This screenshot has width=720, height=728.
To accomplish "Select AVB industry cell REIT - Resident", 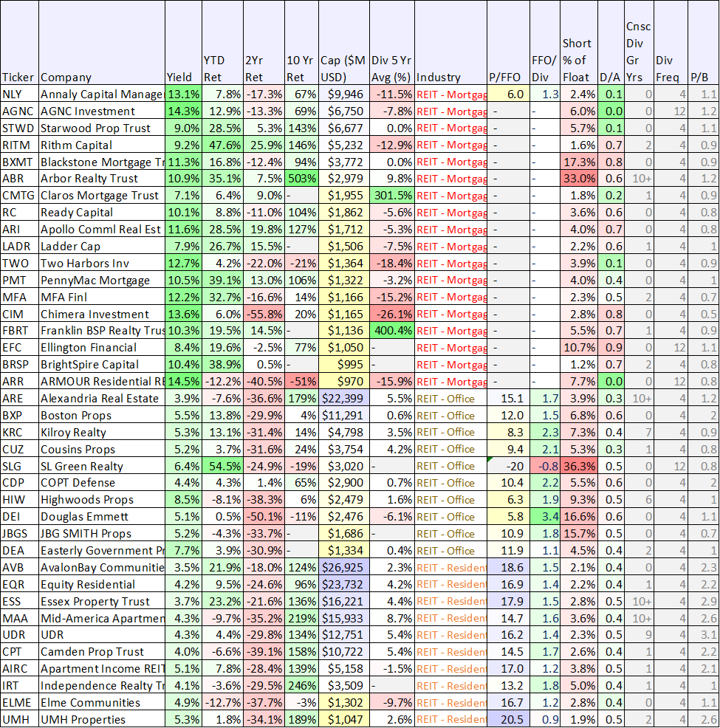I will tap(450, 568).
